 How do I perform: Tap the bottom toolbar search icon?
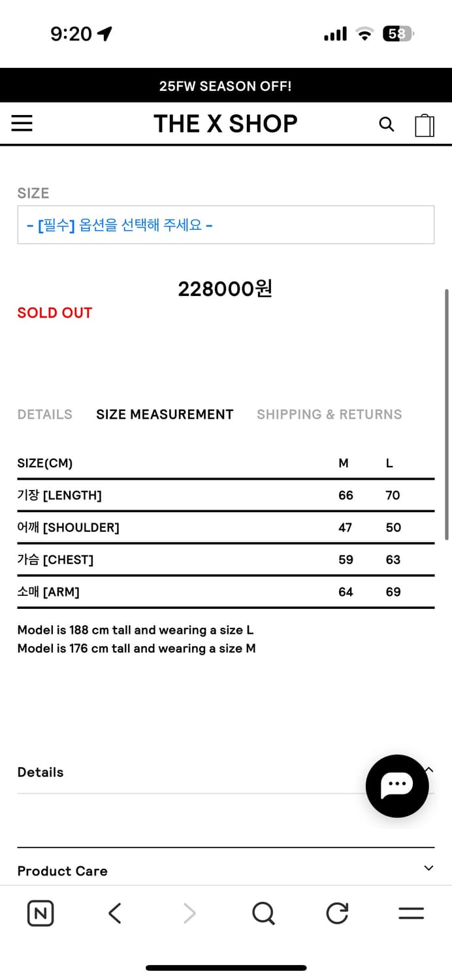coord(263,913)
